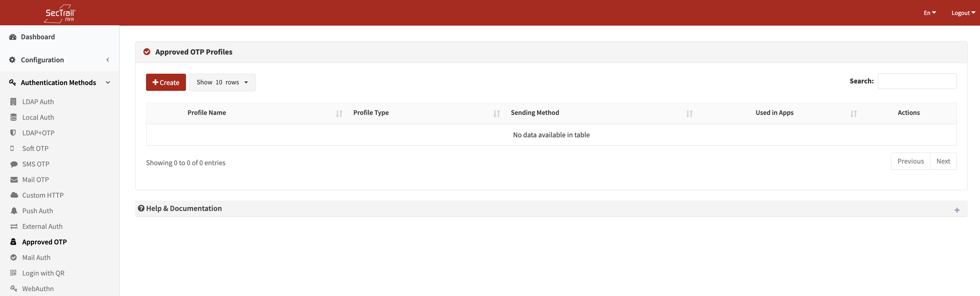Open the Show 10 rows dropdown
Screen dimensions: 980x296
(222, 82)
